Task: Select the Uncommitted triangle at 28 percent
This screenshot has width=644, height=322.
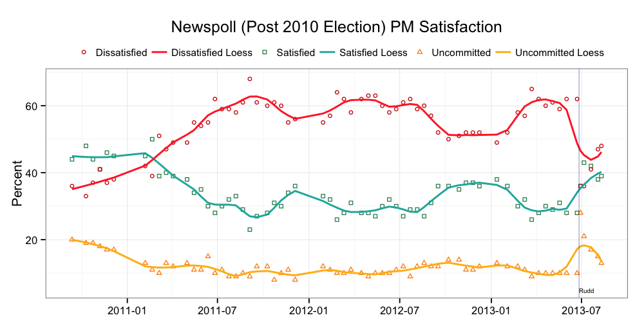Action: (580, 213)
